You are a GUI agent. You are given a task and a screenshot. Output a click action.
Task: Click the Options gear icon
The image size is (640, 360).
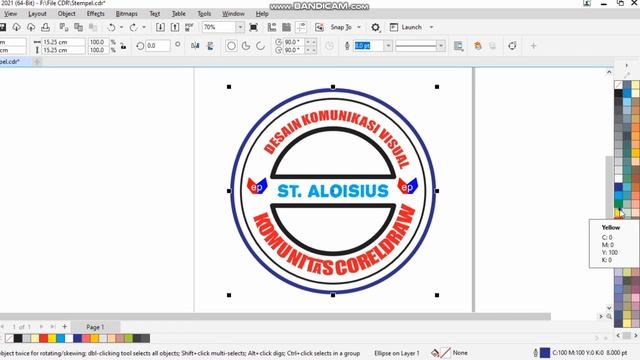(376, 27)
